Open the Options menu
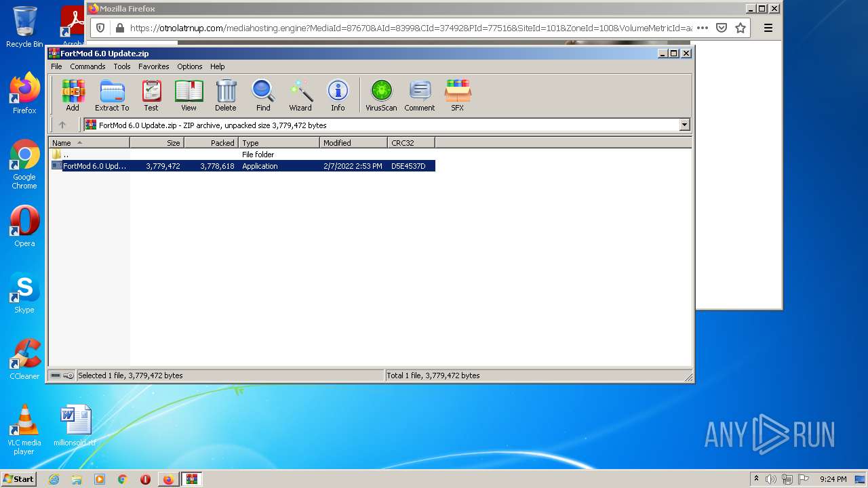 click(x=190, y=66)
